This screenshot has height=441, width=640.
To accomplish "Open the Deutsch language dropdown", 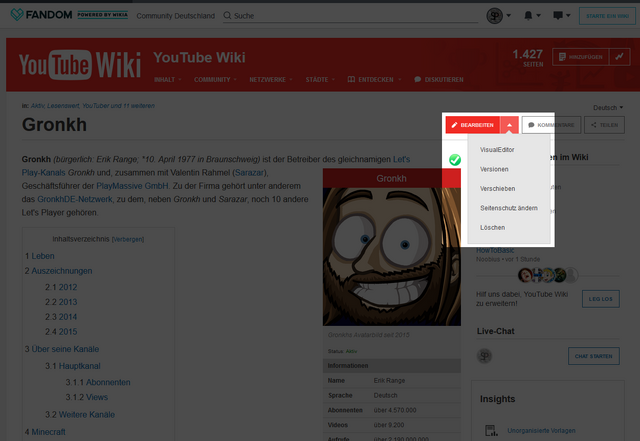I will (608, 108).
